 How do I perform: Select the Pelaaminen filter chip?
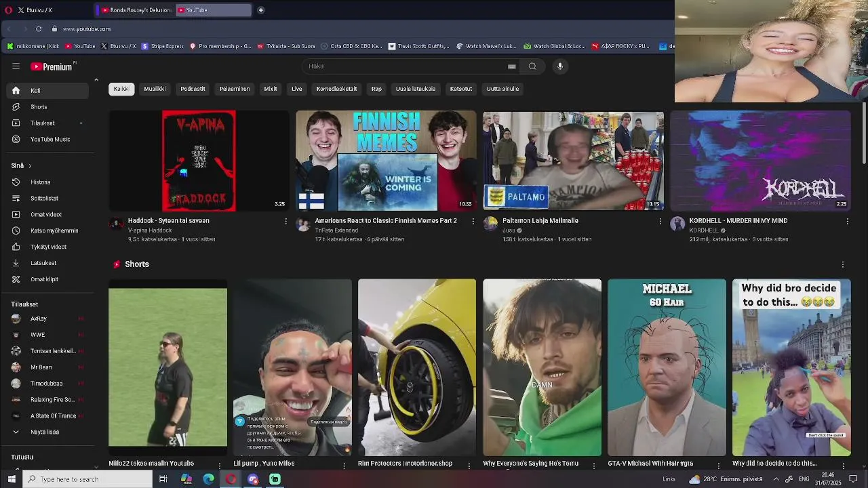[235, 89]
